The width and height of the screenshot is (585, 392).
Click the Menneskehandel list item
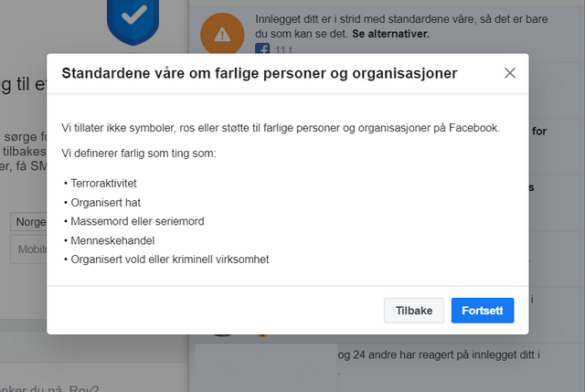coord(112,240)
